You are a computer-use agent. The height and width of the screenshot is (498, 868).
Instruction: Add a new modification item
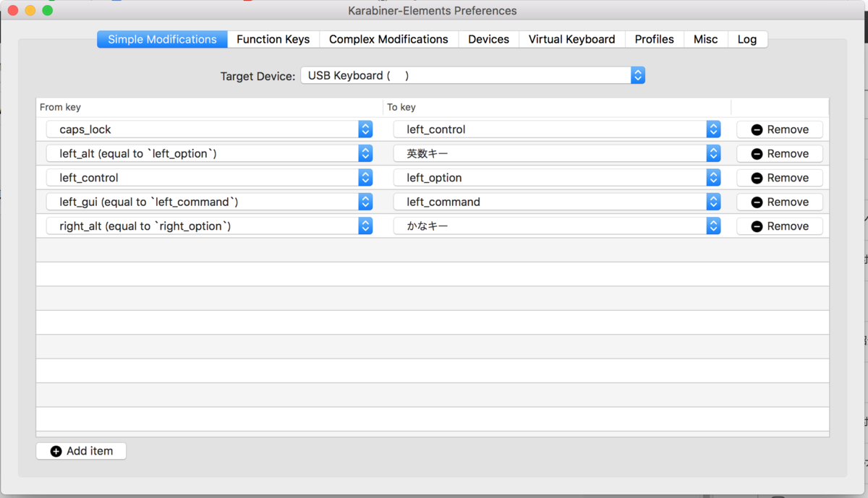pos(81,451)
